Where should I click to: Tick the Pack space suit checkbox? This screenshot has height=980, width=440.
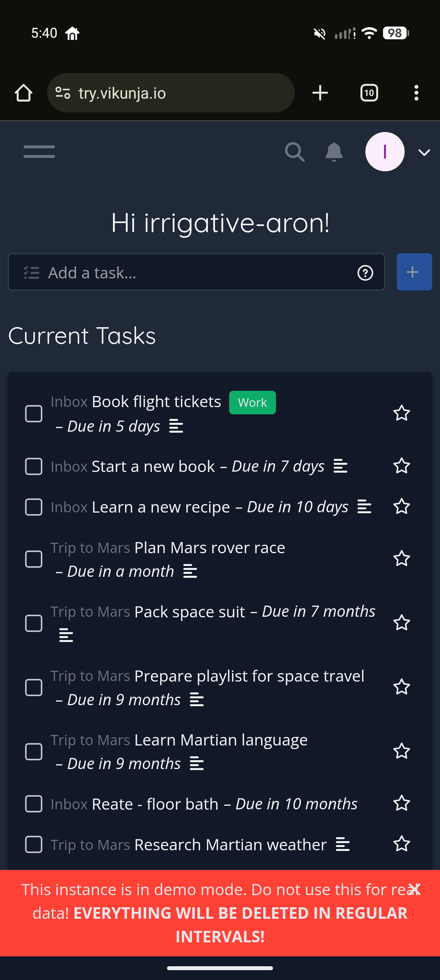tap(34, 623)
